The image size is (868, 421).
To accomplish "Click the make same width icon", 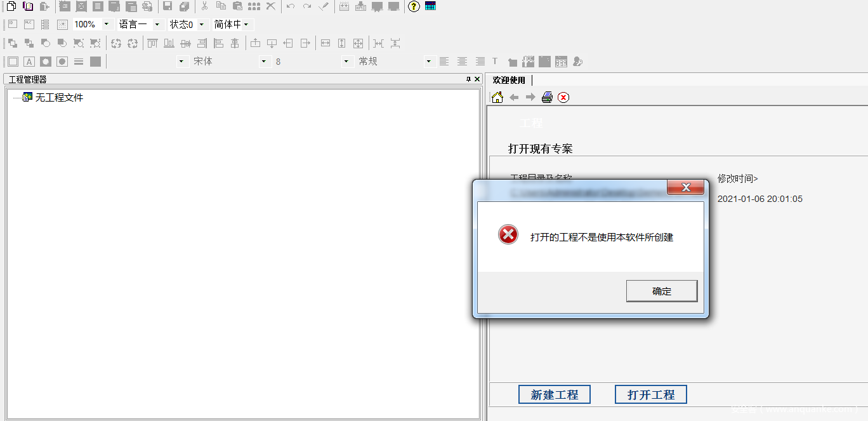I will tap(325, 43).
